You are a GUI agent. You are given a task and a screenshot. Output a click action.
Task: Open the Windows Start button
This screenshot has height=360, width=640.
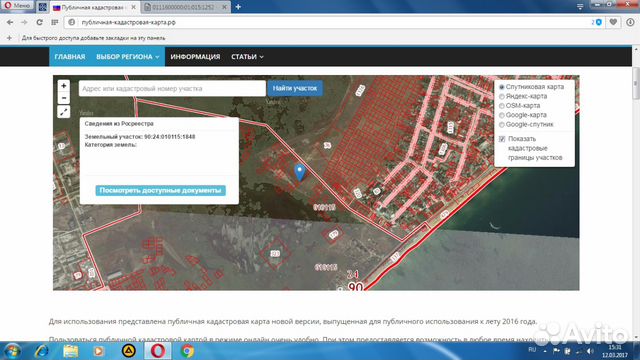(12, 351)
